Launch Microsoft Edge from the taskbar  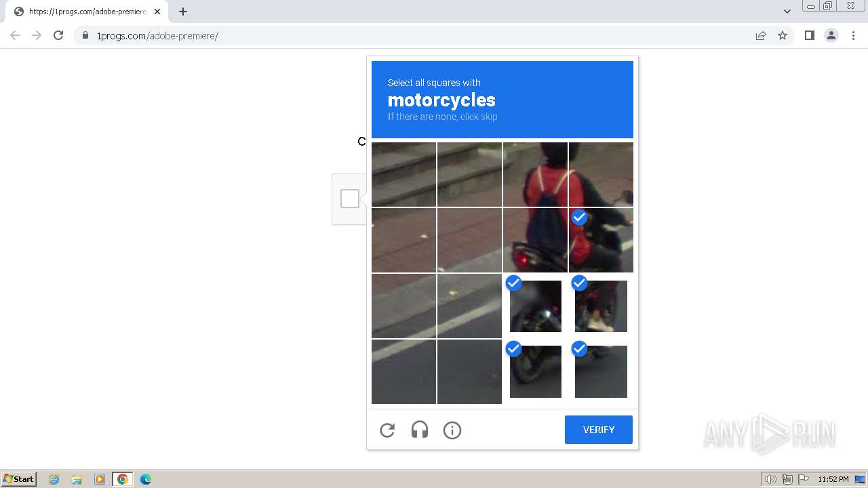(146, 479)
